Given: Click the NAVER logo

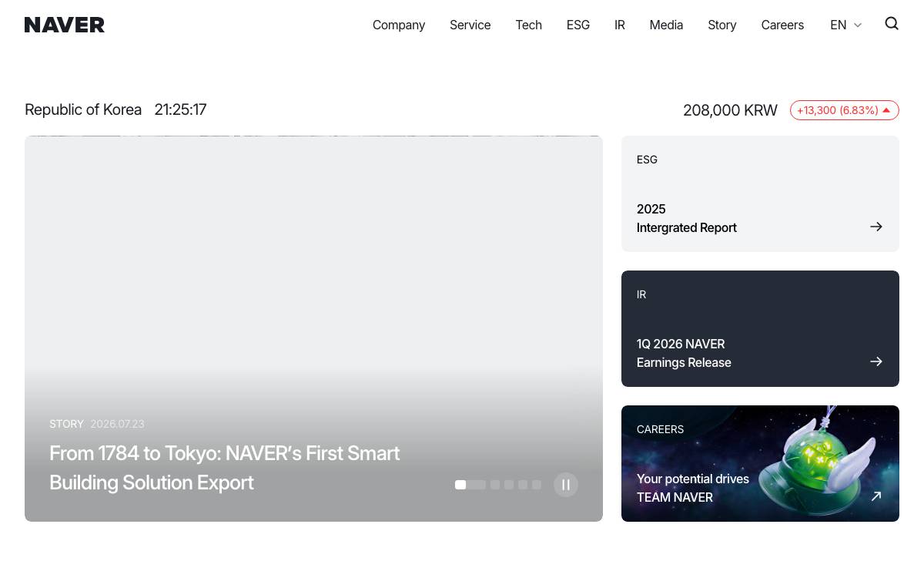Looking at the screenshot, I should [65, 25].
